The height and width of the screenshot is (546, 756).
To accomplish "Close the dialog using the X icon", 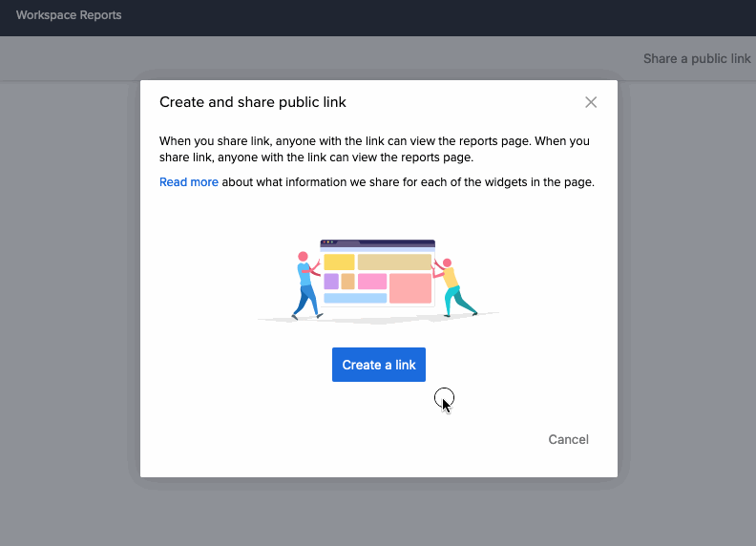I will point(591,102).
